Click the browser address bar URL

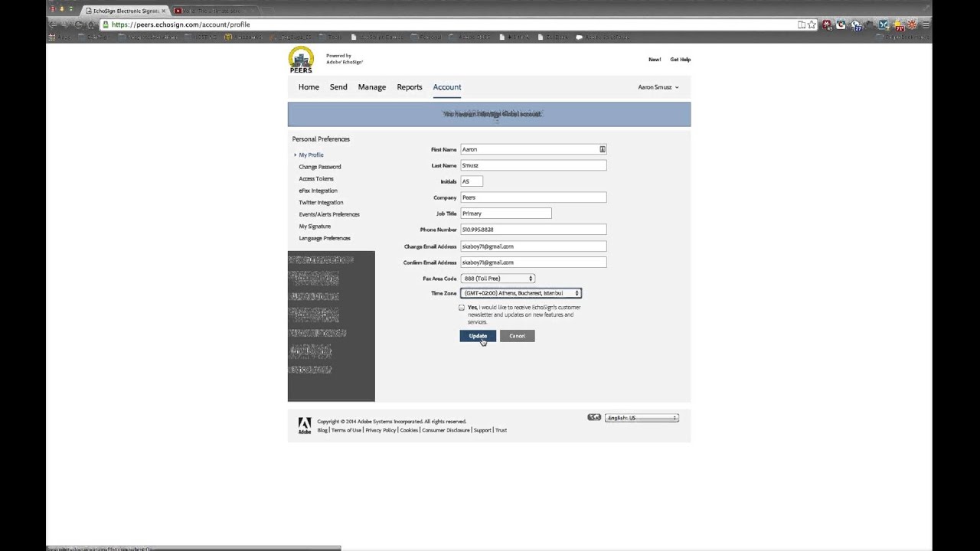click(181, 24)
